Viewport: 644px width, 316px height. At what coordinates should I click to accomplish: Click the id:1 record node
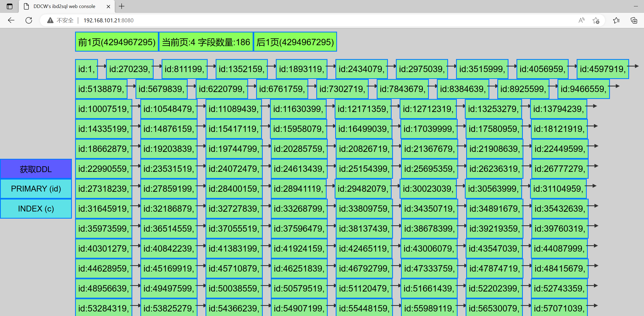86,69
